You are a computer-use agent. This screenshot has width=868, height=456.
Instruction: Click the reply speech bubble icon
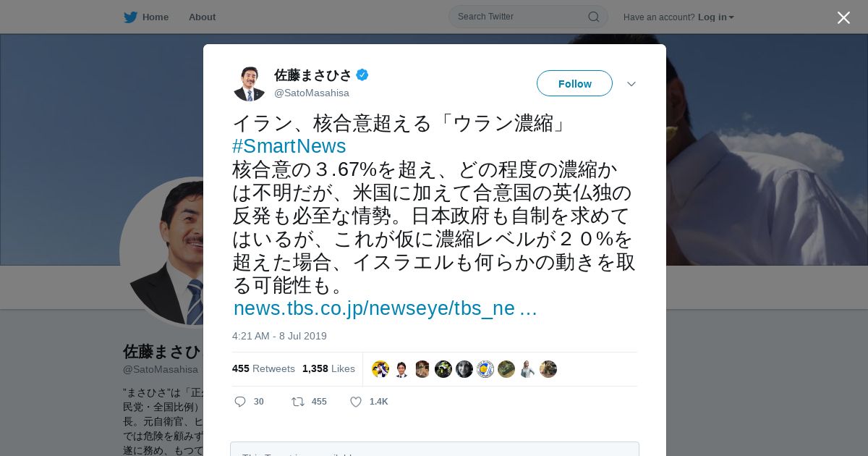coord(240,402)
